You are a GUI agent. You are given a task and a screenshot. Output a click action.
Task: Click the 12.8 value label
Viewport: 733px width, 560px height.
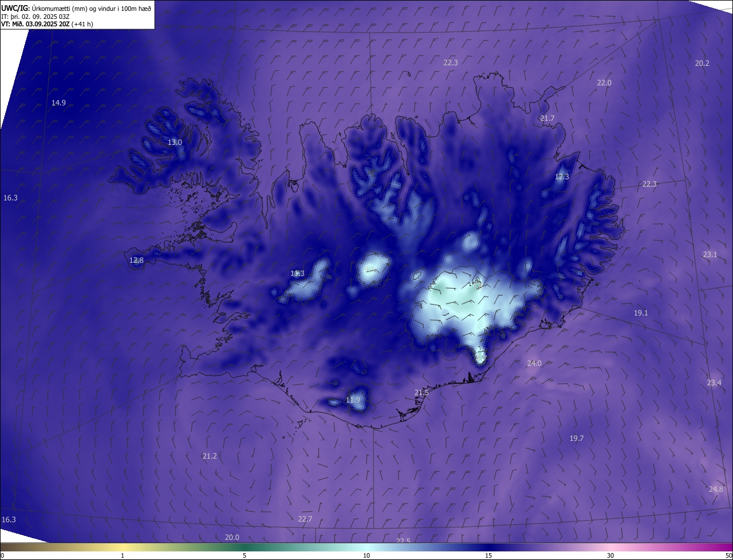(136, 260)
